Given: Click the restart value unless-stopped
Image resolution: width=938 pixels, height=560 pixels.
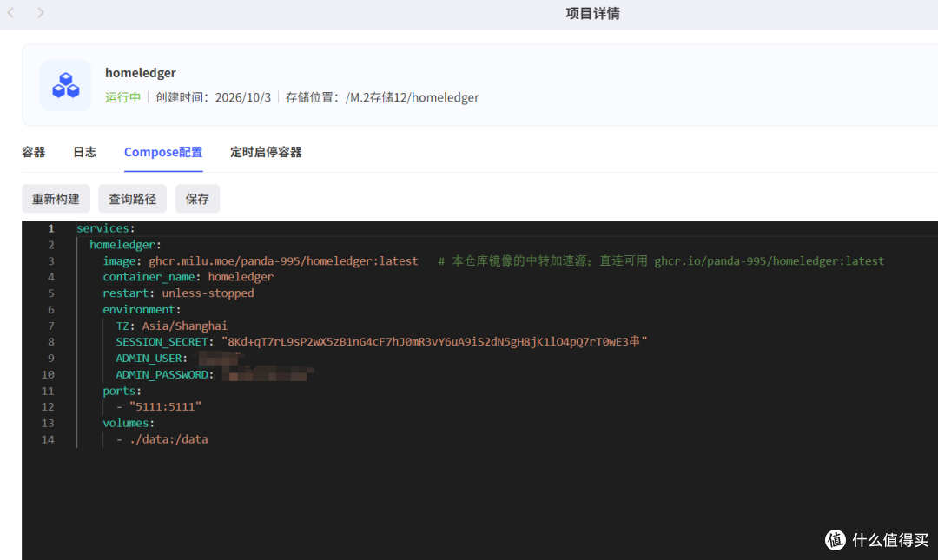Looking at the screenshot, I should pyautogui.click(x=208, y=293).
